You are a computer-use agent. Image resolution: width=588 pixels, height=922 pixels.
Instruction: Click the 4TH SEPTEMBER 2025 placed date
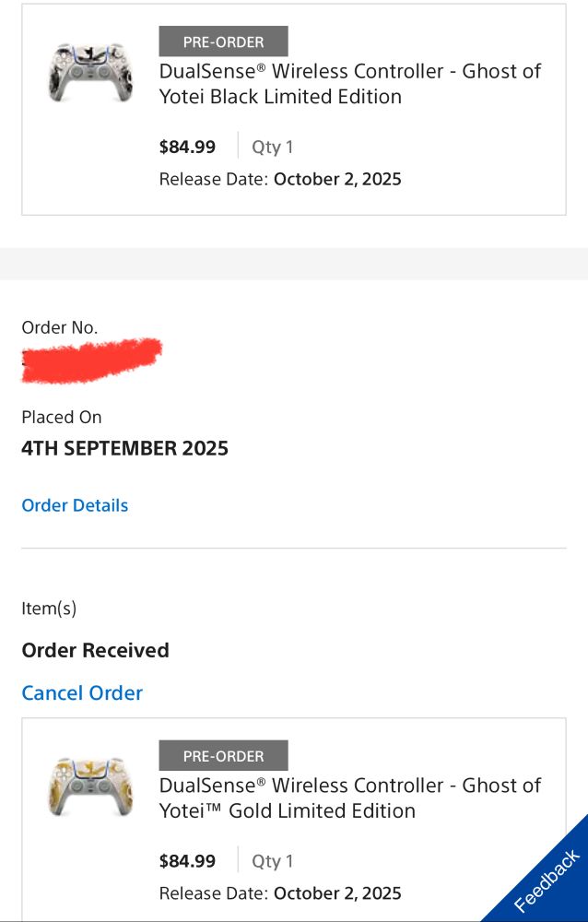pos(124,449)
